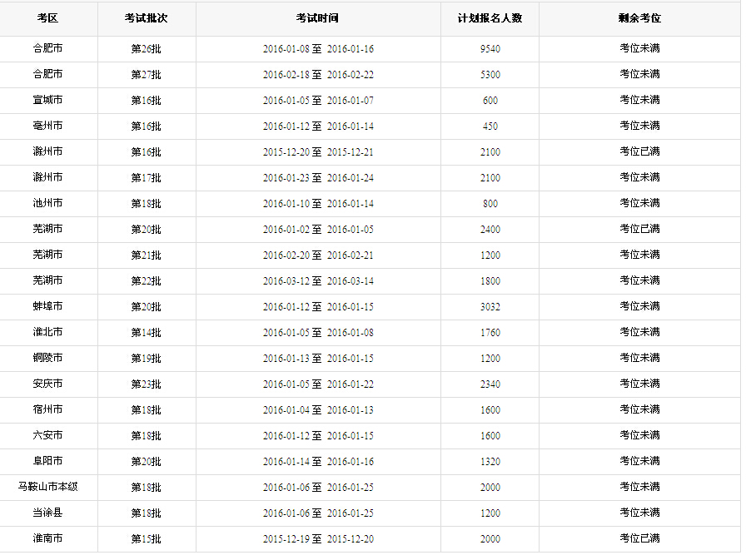Viewport: 746px width, 560px height.
Task: Click the 第27批 batch cell
Action: click(x=147, y=75)
